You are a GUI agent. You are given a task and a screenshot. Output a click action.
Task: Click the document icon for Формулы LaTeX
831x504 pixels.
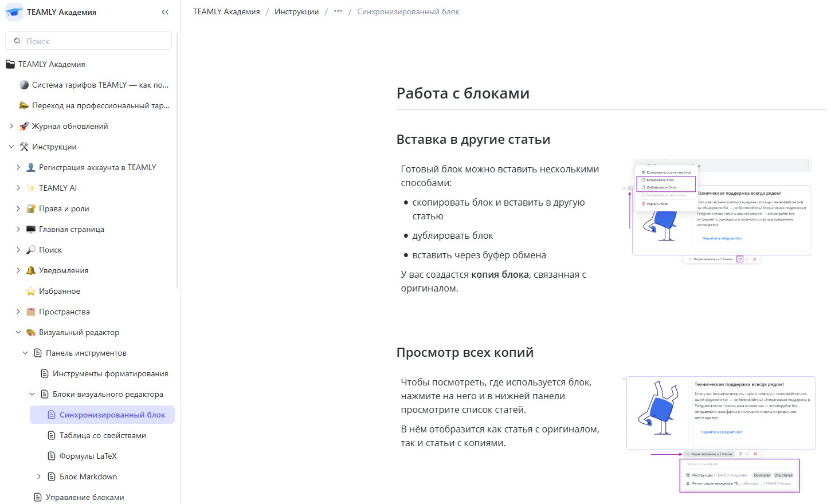pyautogui.click(x=52, y=456)
